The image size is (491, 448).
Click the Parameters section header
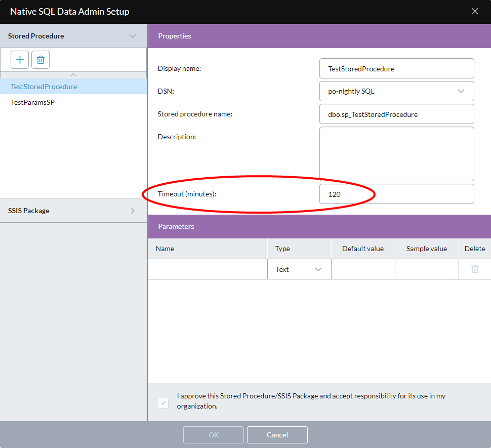[x=319, y=226]
